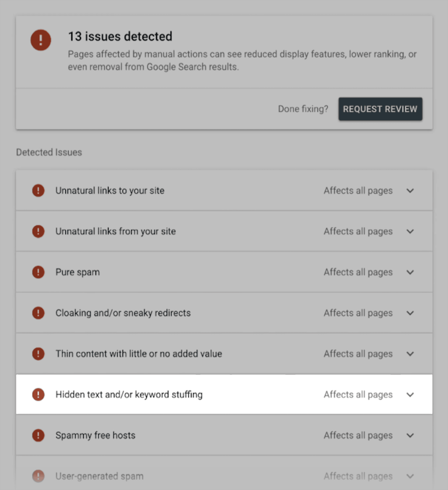448x490 pixels.
Task: Expand details for 'Pure spam'
Action: (x=410, y=272)
